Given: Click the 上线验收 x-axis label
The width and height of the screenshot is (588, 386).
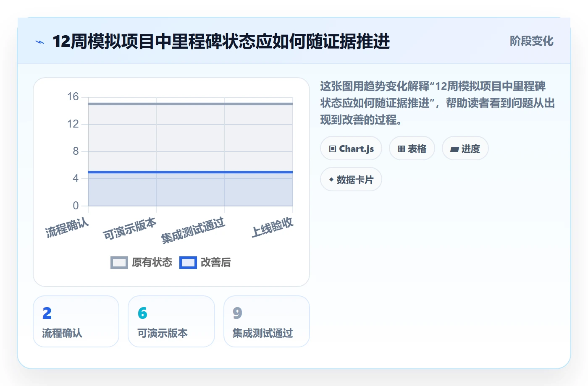Looking at the screenshot, I should pyautogui.click(x=273, y=227).
